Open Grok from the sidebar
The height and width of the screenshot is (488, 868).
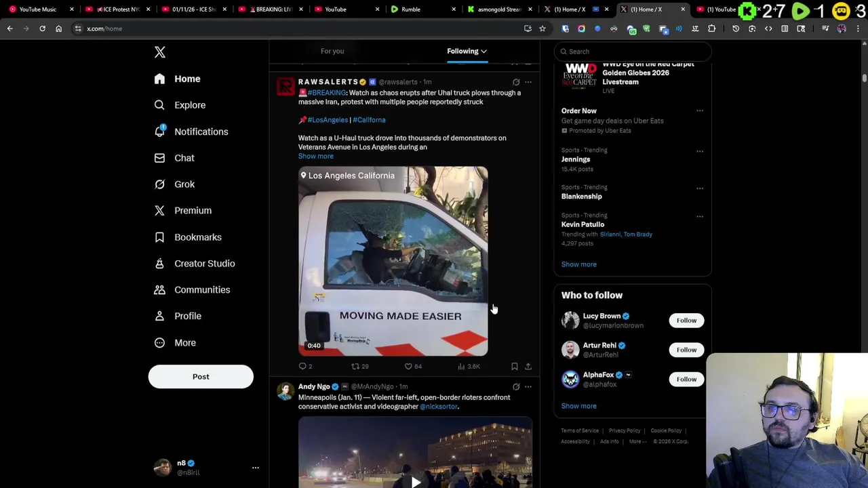174,184
